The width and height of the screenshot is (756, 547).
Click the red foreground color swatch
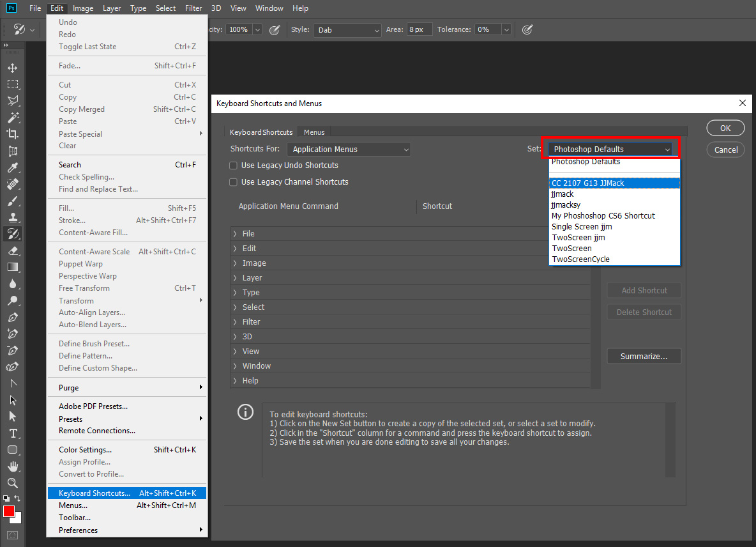coord(9,510)
